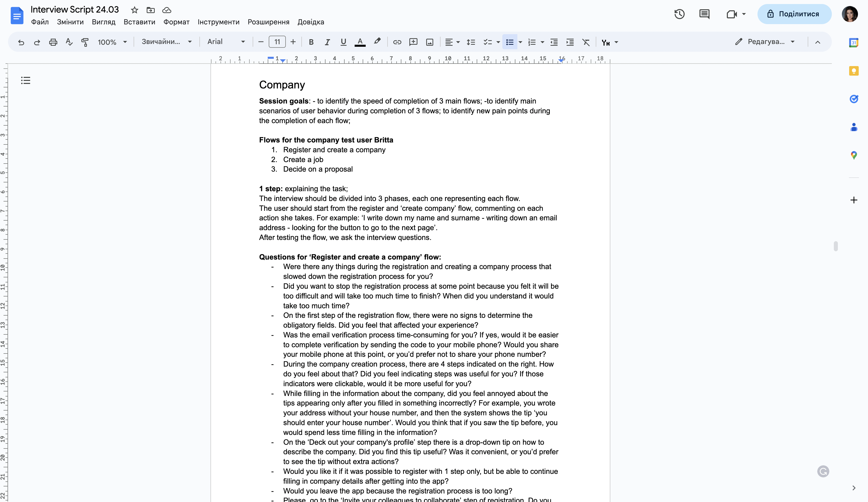868x502 pixels.
Task: Open Google Maps side panel
Action: pos(853,155)
